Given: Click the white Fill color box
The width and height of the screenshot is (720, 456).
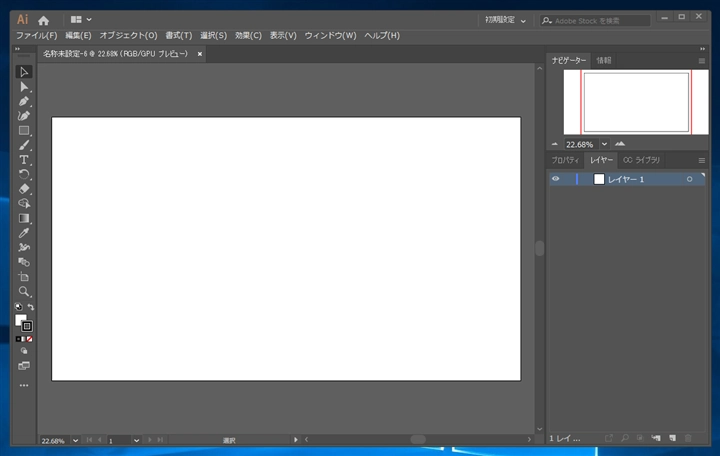Looking at the screenshot, I should tap(20, 320).
